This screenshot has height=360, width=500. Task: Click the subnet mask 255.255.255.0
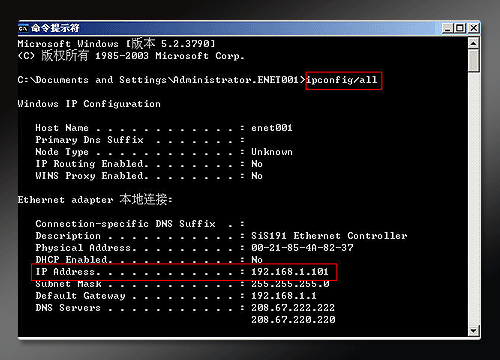290,284
